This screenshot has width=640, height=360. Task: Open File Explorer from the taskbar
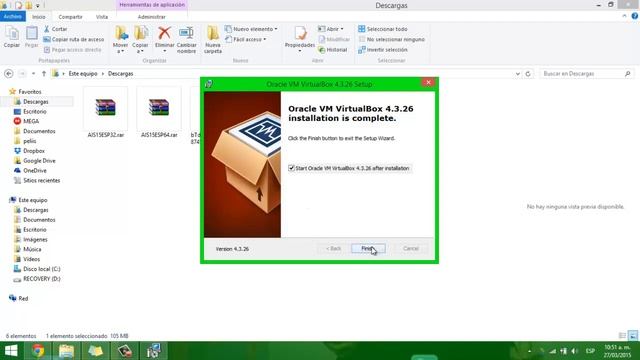(66, 351)
